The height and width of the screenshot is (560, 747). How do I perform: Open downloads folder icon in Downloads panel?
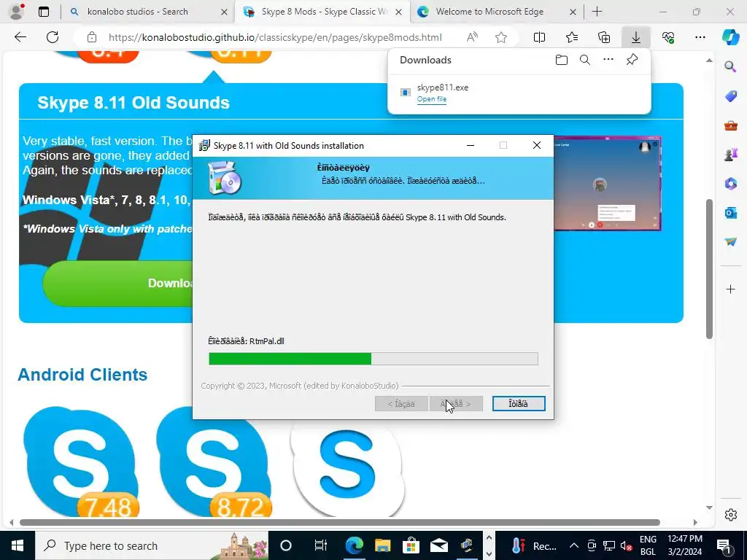[x=562, y=60]
